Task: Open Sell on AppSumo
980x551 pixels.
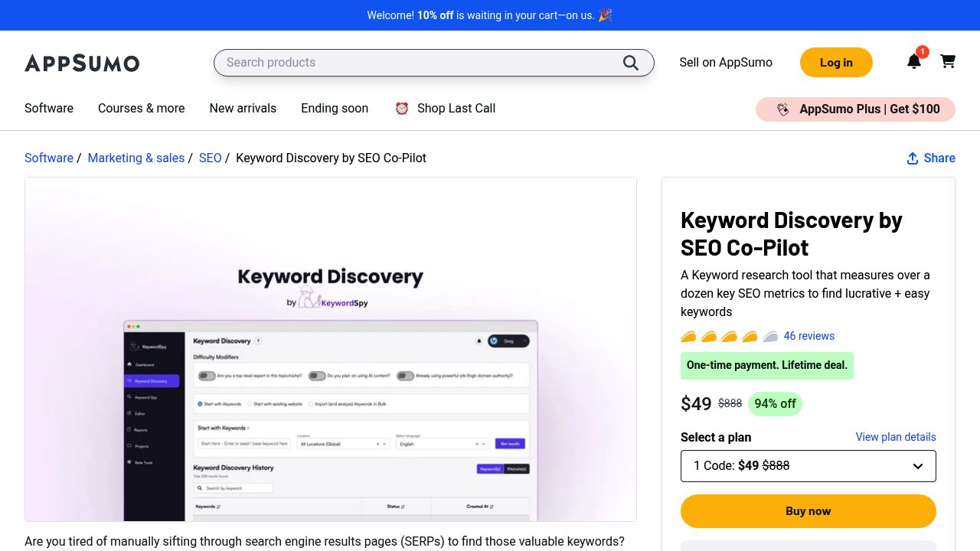Action: [726, 63]
